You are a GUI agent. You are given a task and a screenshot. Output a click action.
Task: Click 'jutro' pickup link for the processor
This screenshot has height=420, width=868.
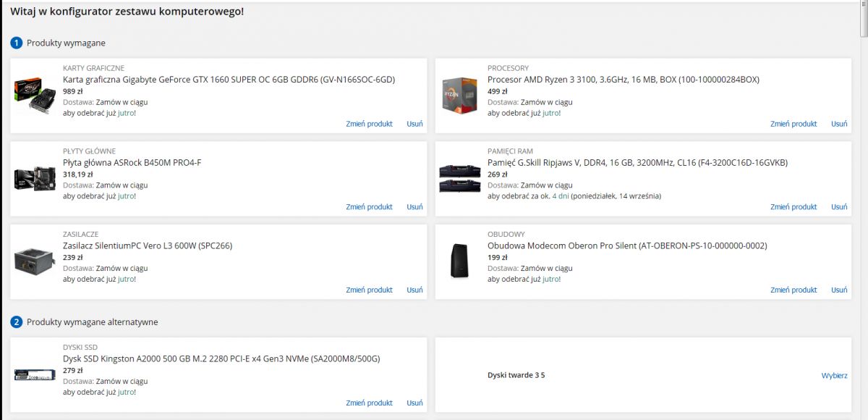pos(551,113)
